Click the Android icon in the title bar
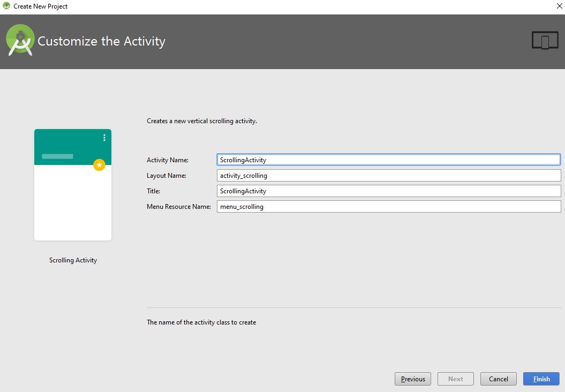Image resolution: width=565 pixels, height=392 pixels. [x=5, y=6]
